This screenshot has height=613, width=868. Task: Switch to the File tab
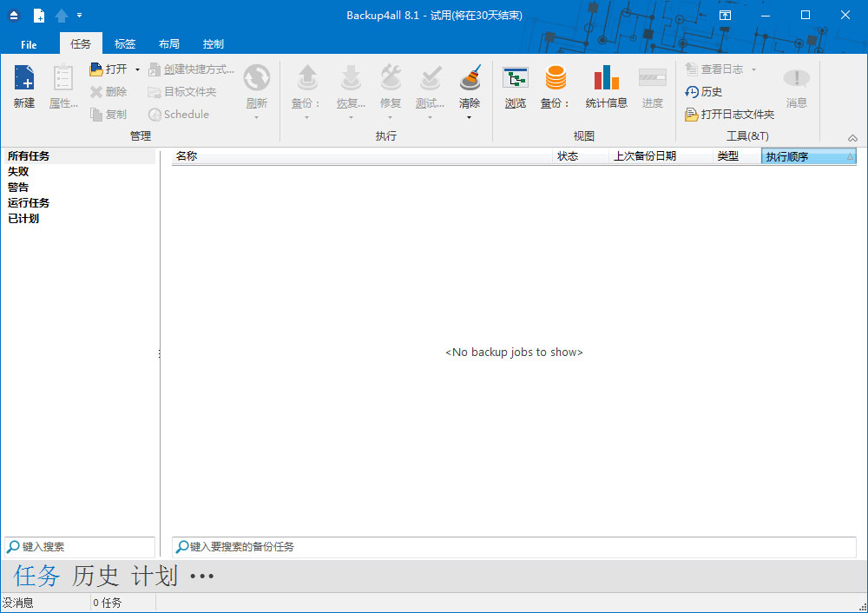pyautogui.click(x=29, y=43)
